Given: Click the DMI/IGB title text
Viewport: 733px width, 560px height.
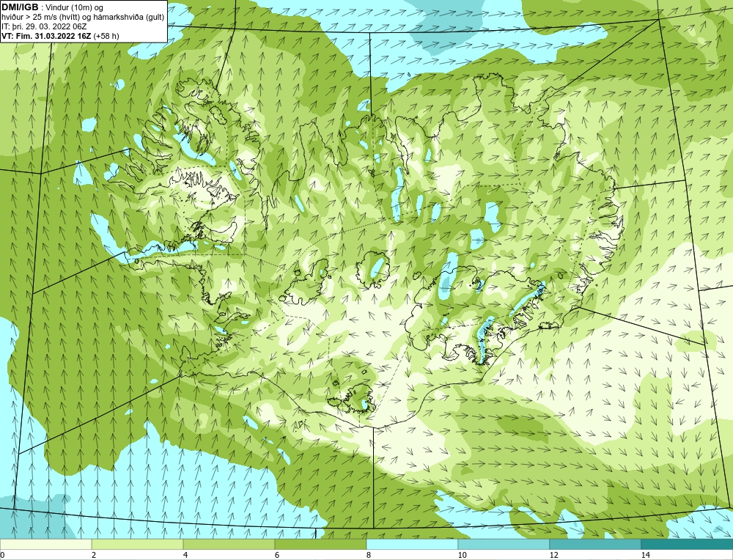Looking at the screenshot, I should (x=20, y=7).
